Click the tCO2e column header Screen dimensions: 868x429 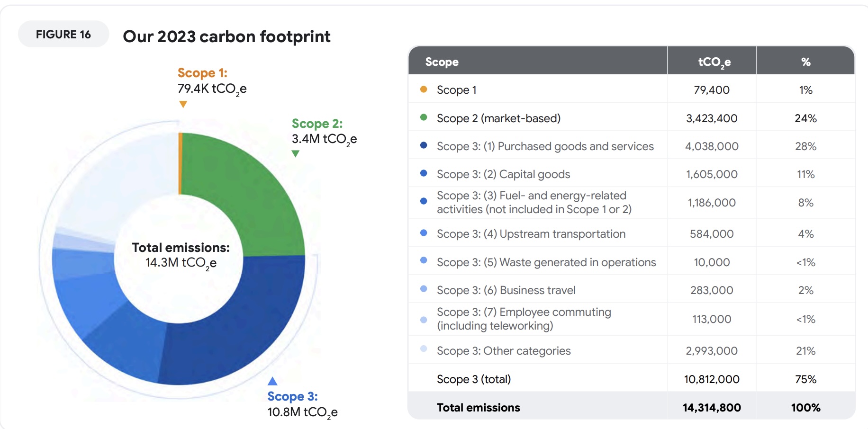tap(714, 62)
